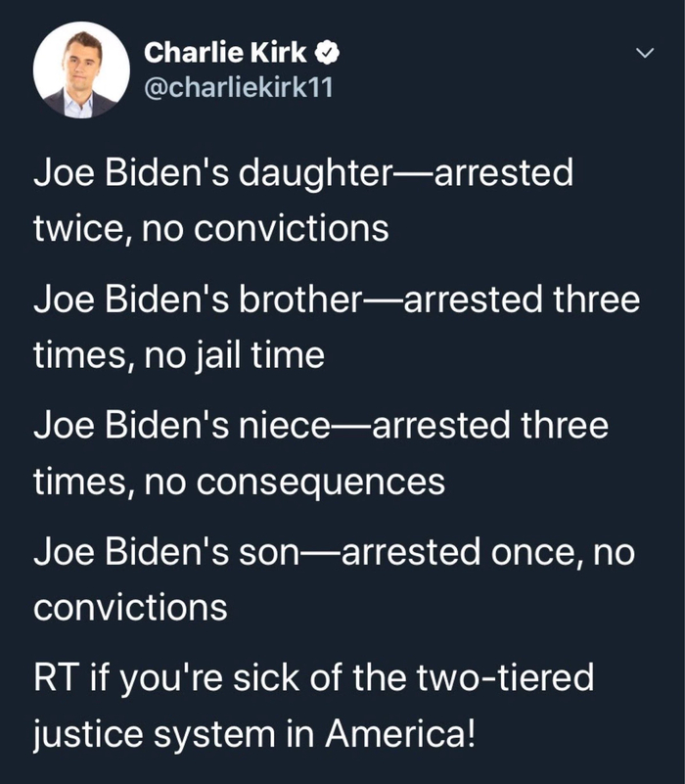Click the line "Joe Biden's son—arrested once, no"
Viewport: 685px width, 784px height.
click(334, 552)
